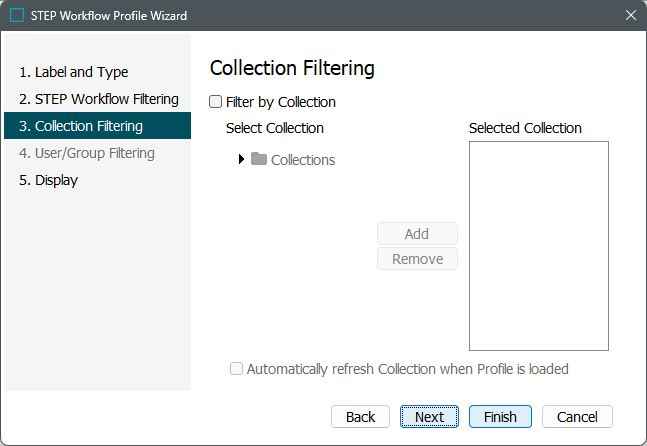The height and width of the screenshot is (446, 647).
Task: Click inside the Selected Collection list box
Action: coord(538,246)
